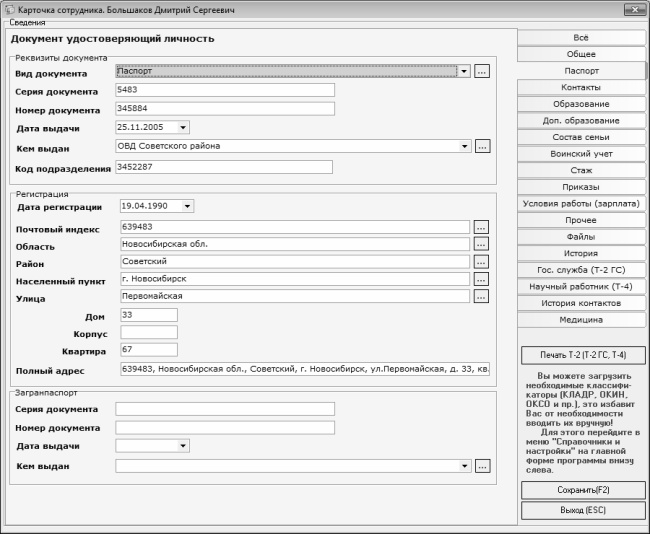The image size is (650, 534).
Task: Switch to the Контакты tab
Action: pos(580,88)
